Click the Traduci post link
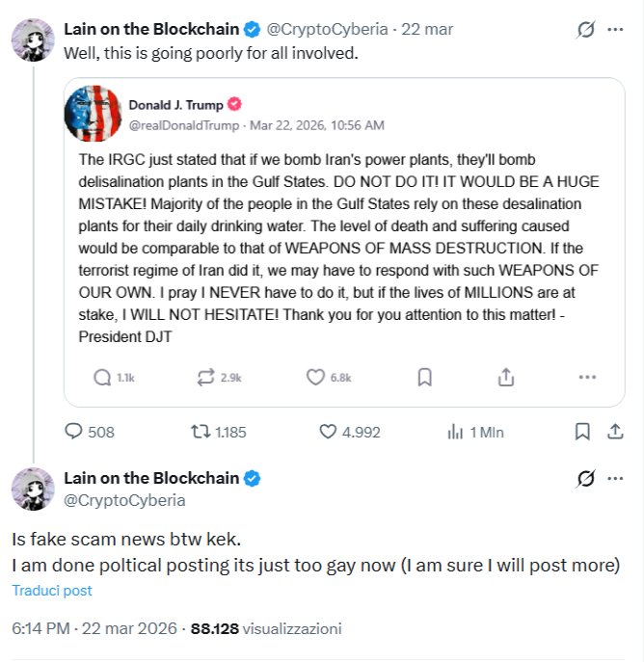Image resolution: width=644 pixels, height=662 pixels. (x=52, y=591)
